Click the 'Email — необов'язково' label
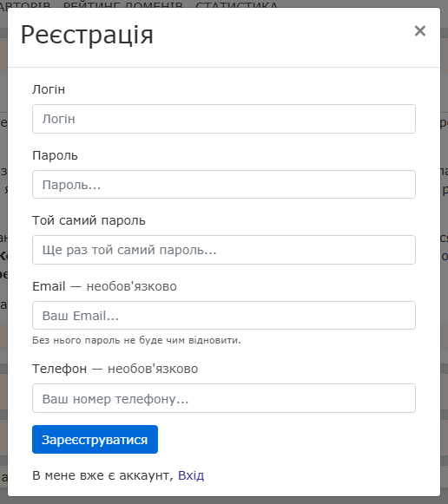 click(x=104, y=286)
